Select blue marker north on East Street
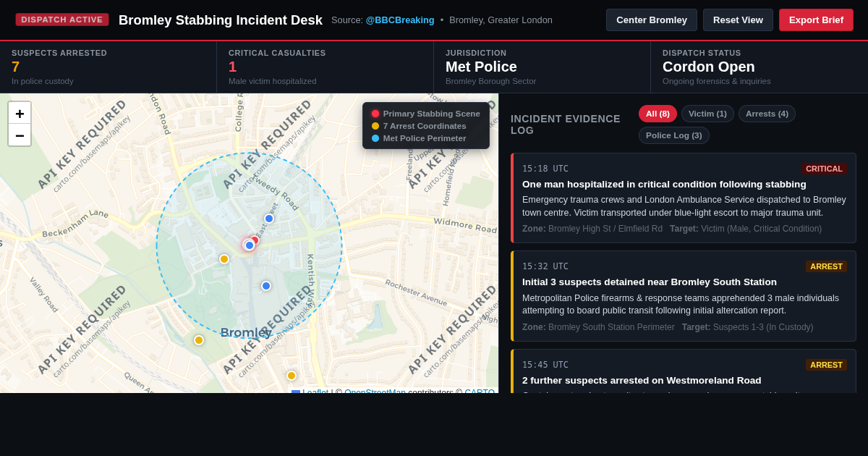 pos(269,219)
